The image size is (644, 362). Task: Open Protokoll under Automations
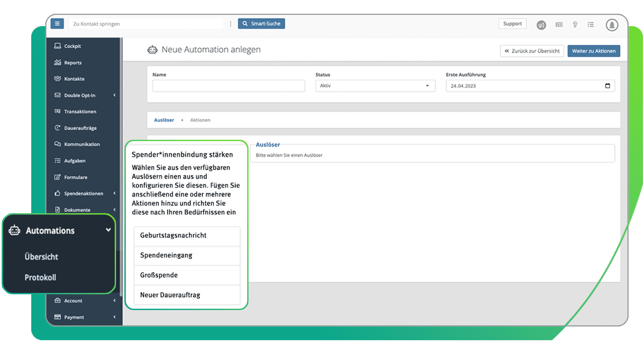click(40, 277)
